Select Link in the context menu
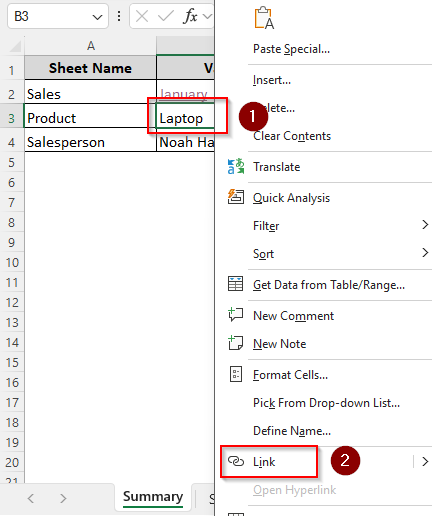432x516 pixels. click(x=264, y=462)
